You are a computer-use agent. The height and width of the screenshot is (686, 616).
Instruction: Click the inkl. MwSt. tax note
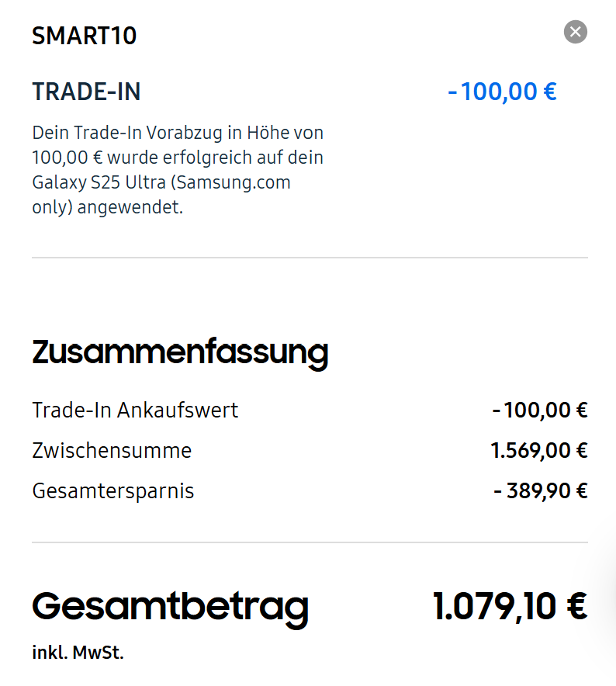point(78,653)
